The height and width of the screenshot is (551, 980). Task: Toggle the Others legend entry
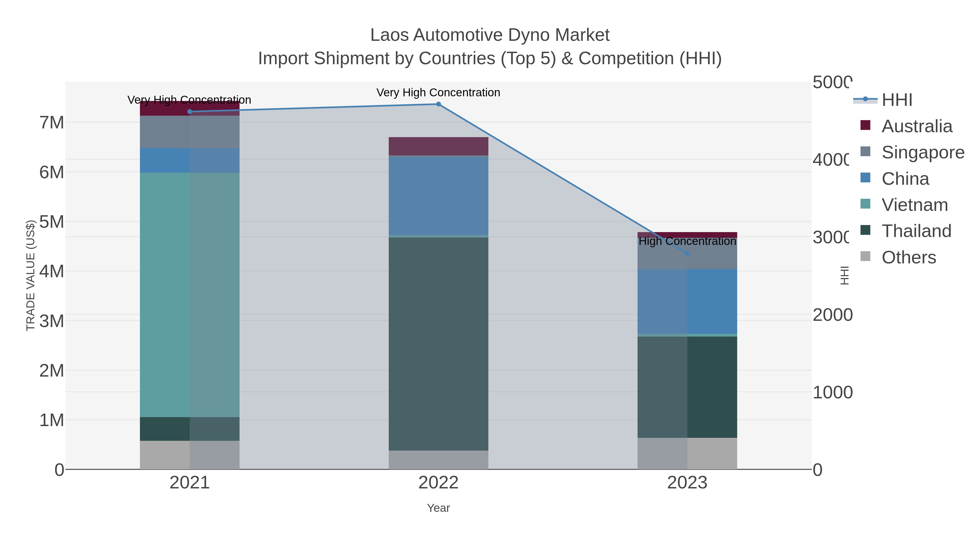[898, 257]
